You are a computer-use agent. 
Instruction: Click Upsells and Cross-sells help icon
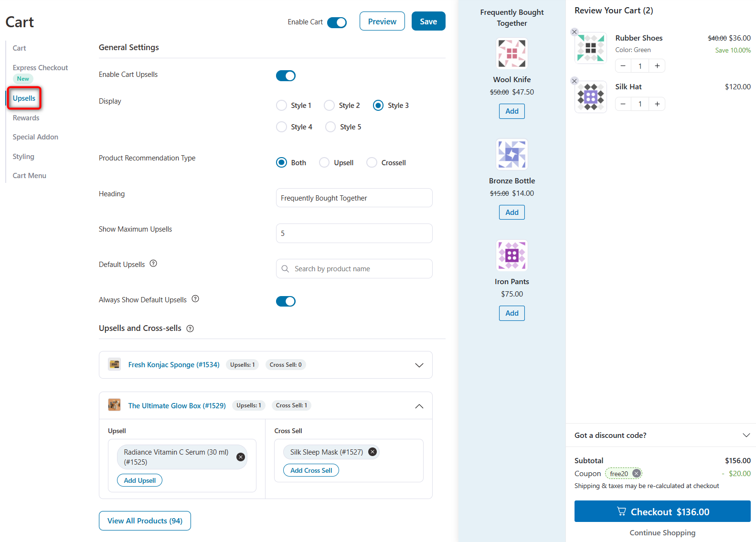coord(190,329)
